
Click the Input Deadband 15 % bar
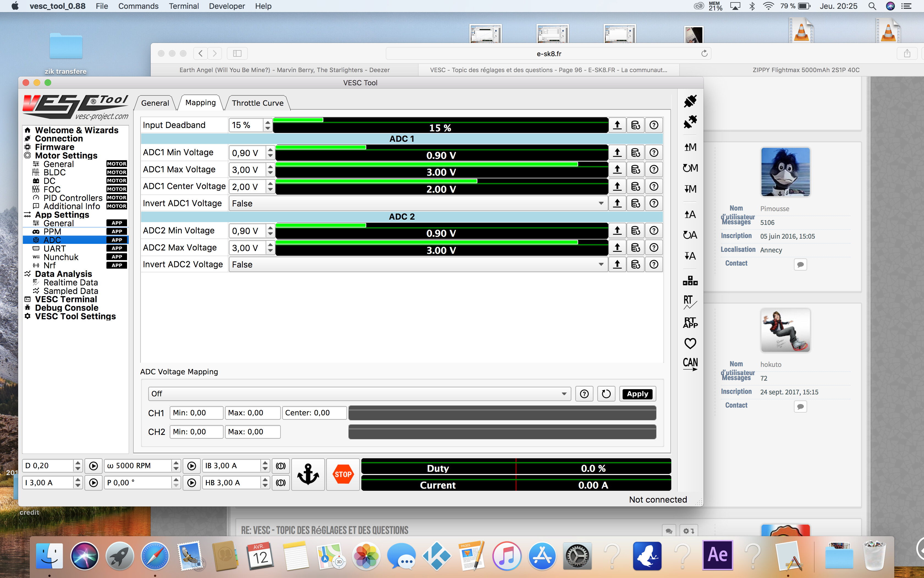click(440, 125)
